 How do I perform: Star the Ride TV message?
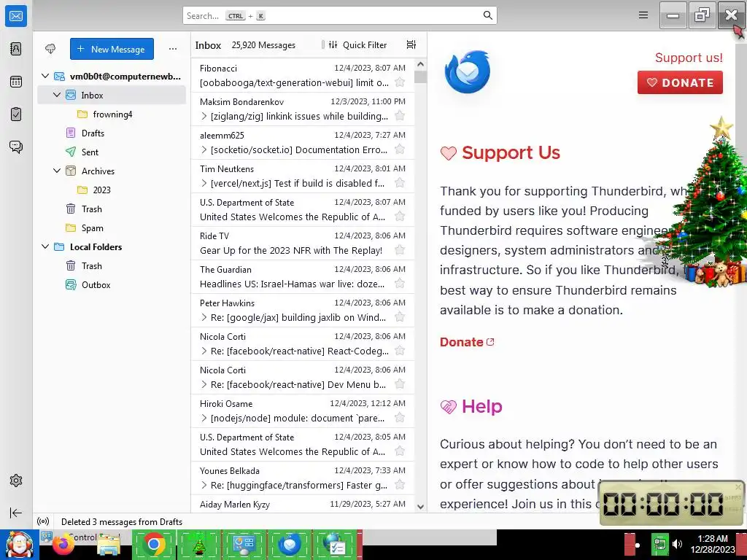coord(400,250)
